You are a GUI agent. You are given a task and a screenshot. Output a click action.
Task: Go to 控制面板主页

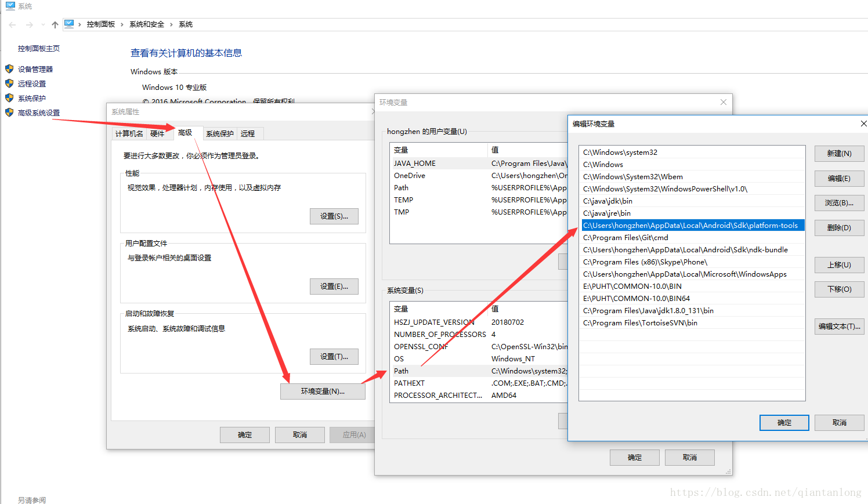coord(39,49)
